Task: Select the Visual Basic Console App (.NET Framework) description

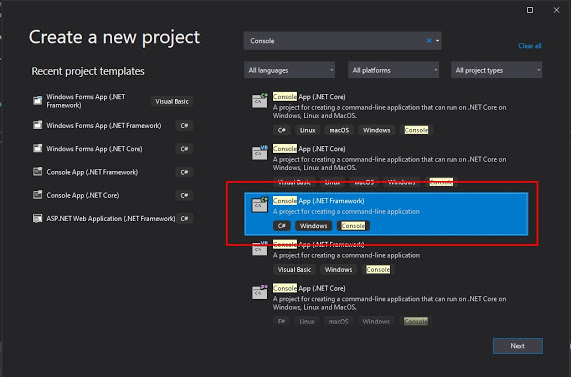Action: click(x=346, y=255)
